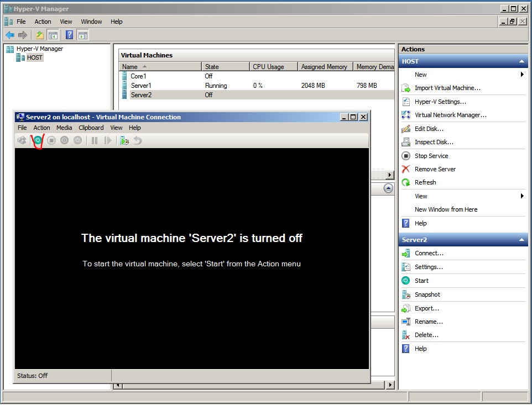The width and height of the screenshot is (532, 405).
Task: Click the Up one level folder icon
Action: (40, 35)
